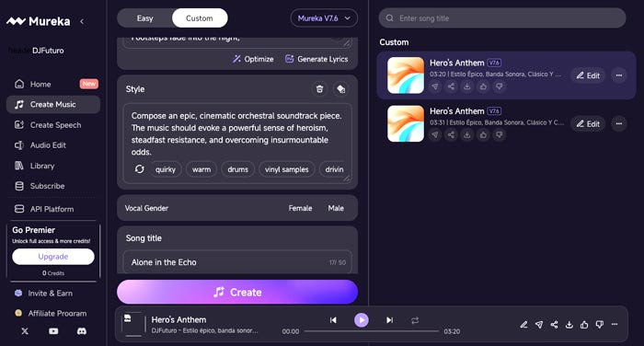
Task: Download the playing track from player bar
Action: [569, 325]
